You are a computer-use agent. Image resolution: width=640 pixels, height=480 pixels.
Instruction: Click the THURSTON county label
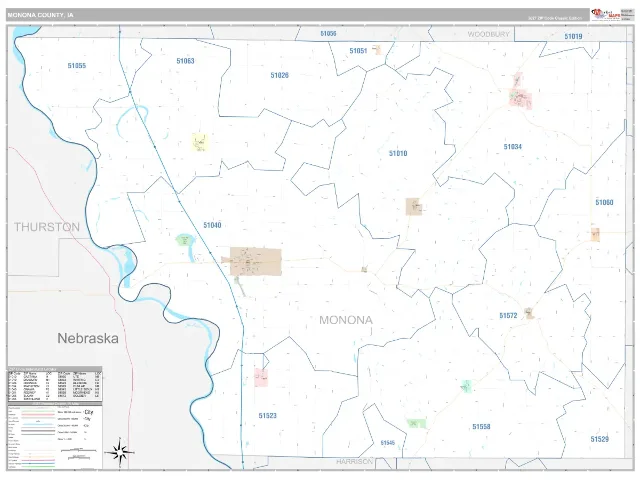click(x=47, y=227)
